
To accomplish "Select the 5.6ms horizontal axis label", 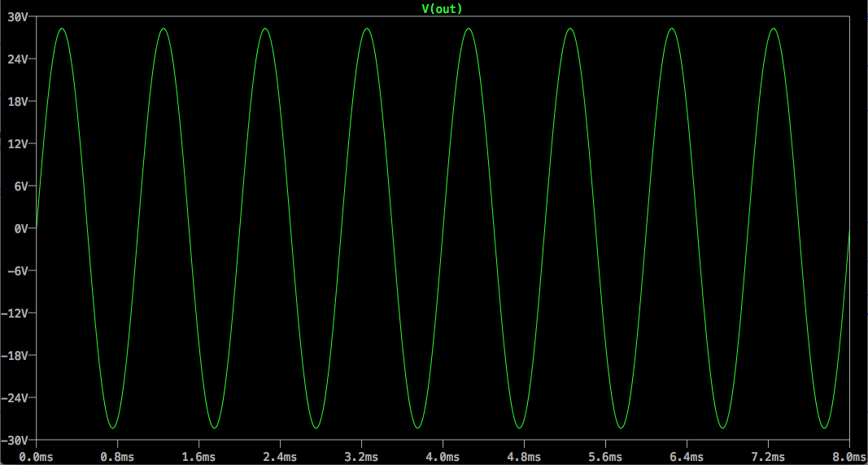I will tap(605, 458).
